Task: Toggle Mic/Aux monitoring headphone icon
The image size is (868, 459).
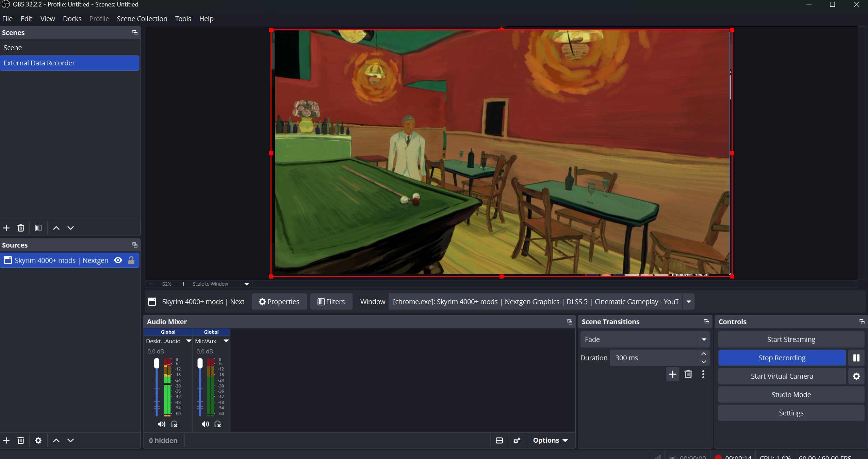Action: (x=218, y=424)
